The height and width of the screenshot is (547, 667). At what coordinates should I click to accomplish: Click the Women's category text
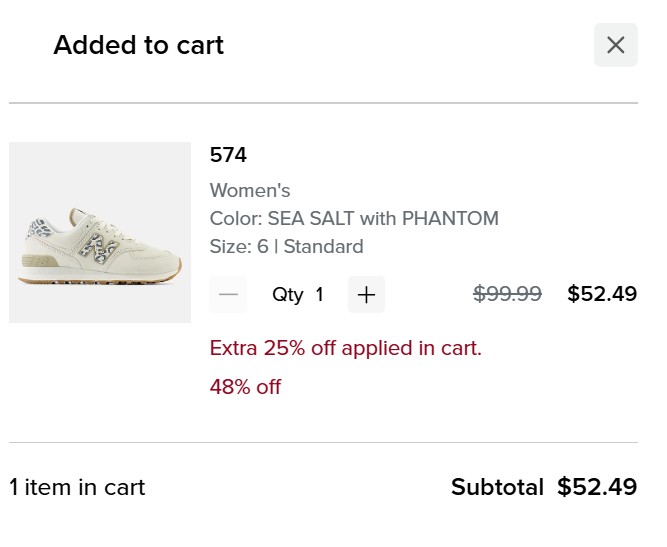coord(250,190)
